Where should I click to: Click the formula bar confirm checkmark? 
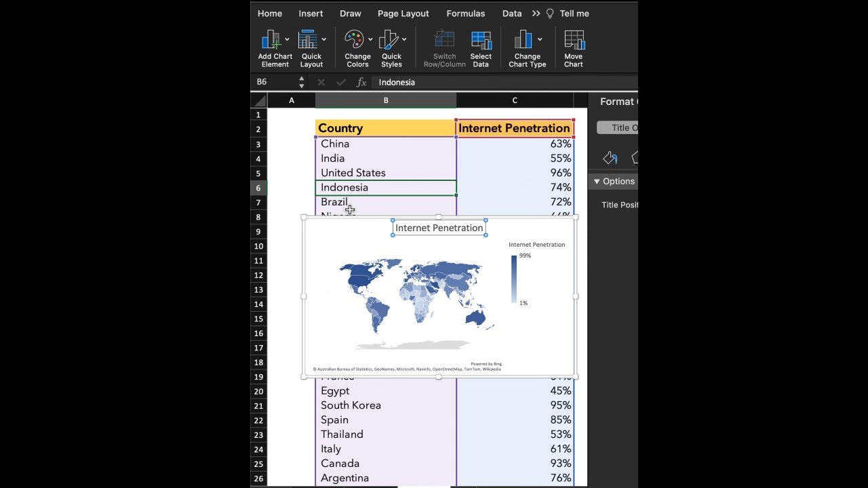click(340, 82)
